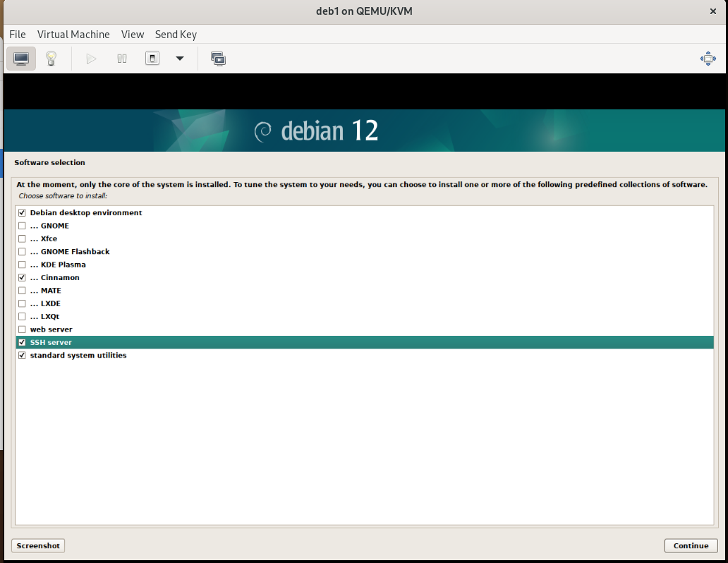This screenshot has height=563, width=728.
Task: Check the web server option
Action: [23, 329]
